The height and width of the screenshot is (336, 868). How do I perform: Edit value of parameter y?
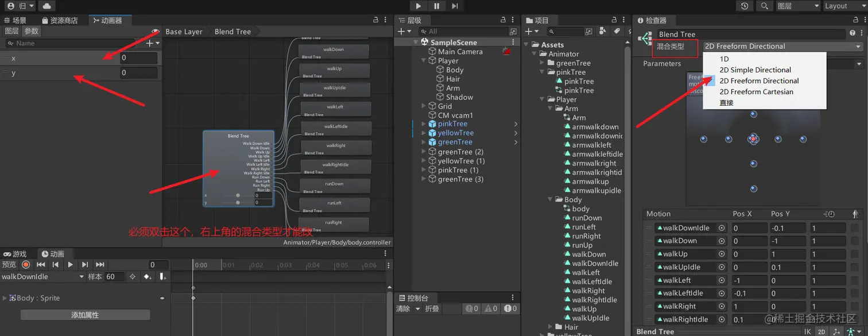138,73
